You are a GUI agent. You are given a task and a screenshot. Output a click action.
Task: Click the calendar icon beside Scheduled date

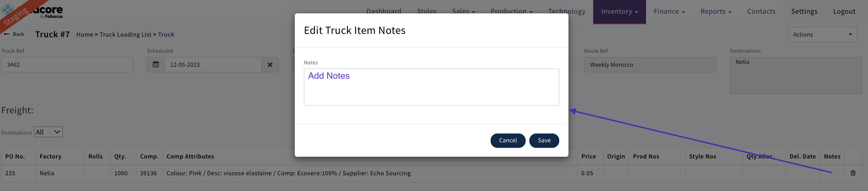(156, 65)
